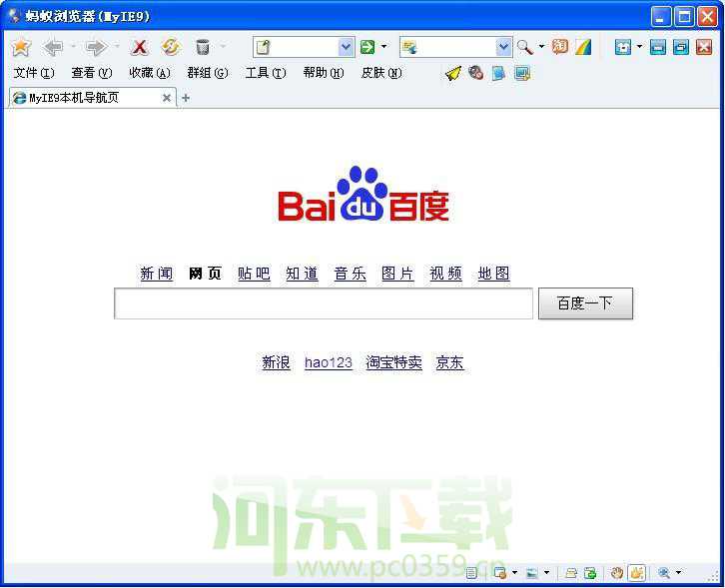The width and height of the screenshot is (725, 588).
Task: Open the Taobao shortcut icon
Action: (559, 47)
